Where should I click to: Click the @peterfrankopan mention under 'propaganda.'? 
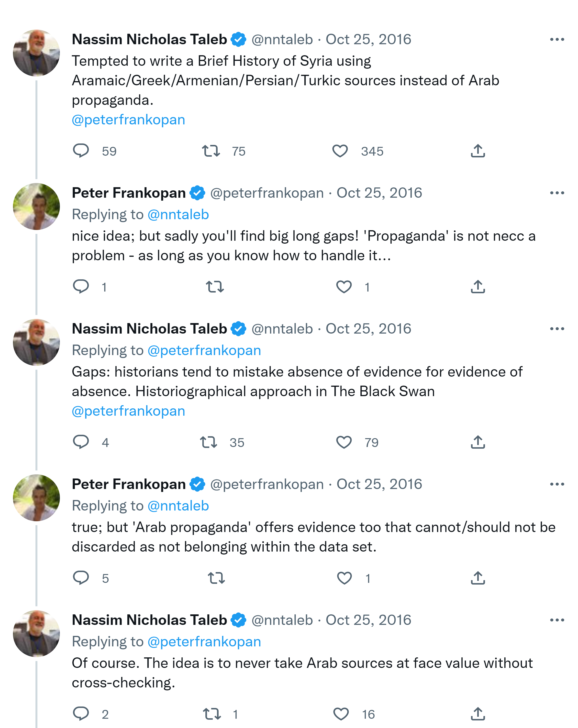128,120
